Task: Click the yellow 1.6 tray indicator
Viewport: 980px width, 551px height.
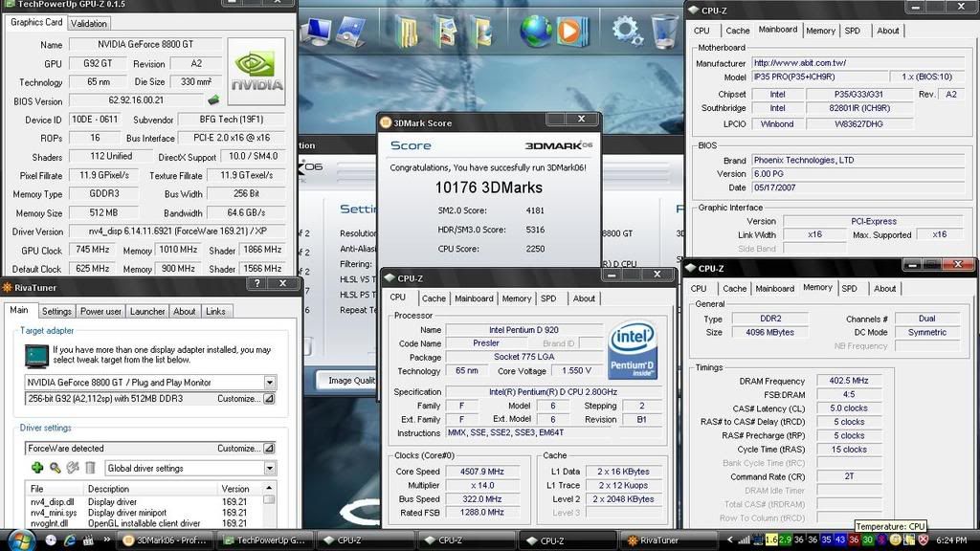Action: pos(772,540)
